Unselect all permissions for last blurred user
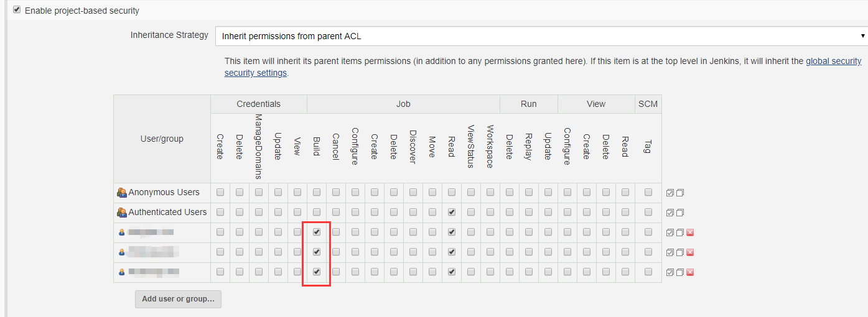The image size is (868, 317). pyautogui.click(x=679, y=272)
